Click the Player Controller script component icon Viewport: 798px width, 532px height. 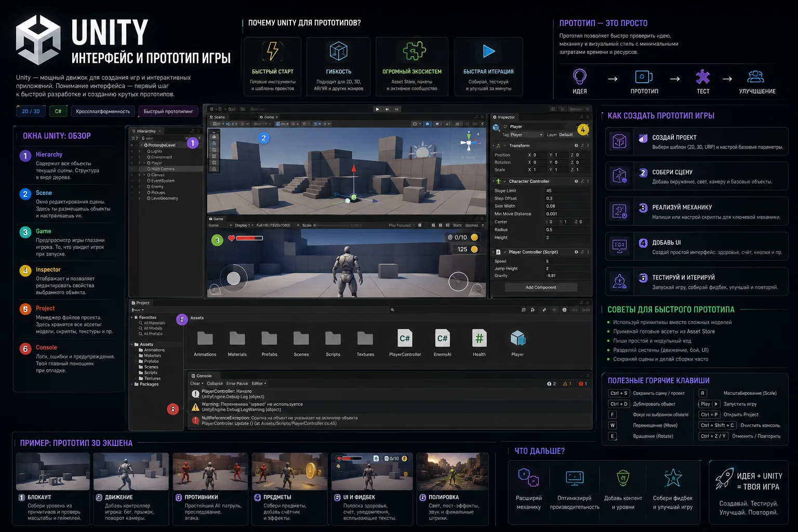click(x=498, y=252)
